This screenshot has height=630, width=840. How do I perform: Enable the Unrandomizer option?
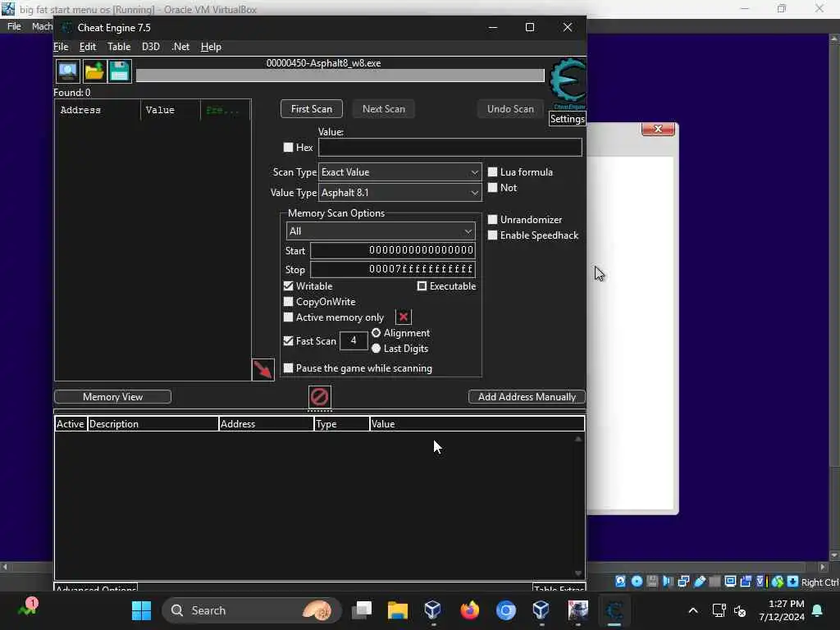click(x=492, y=220)
